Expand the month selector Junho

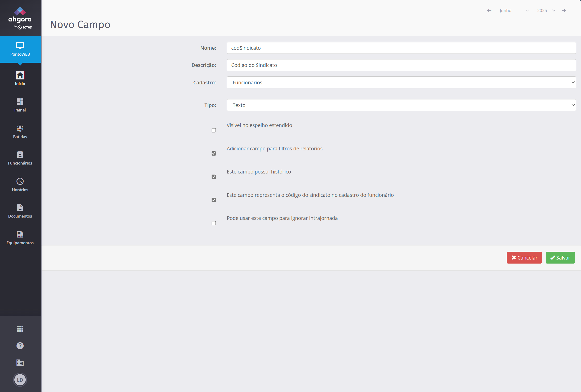click(514, 11)
